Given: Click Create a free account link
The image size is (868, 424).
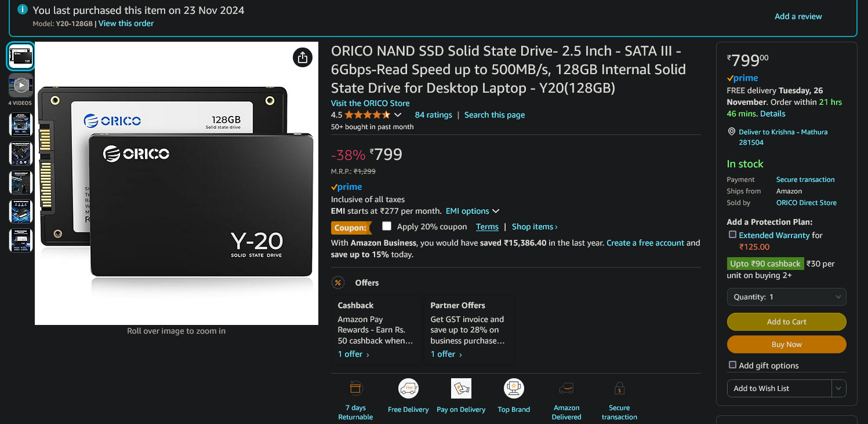Looking at the screenshot, I should pos(645,243).
